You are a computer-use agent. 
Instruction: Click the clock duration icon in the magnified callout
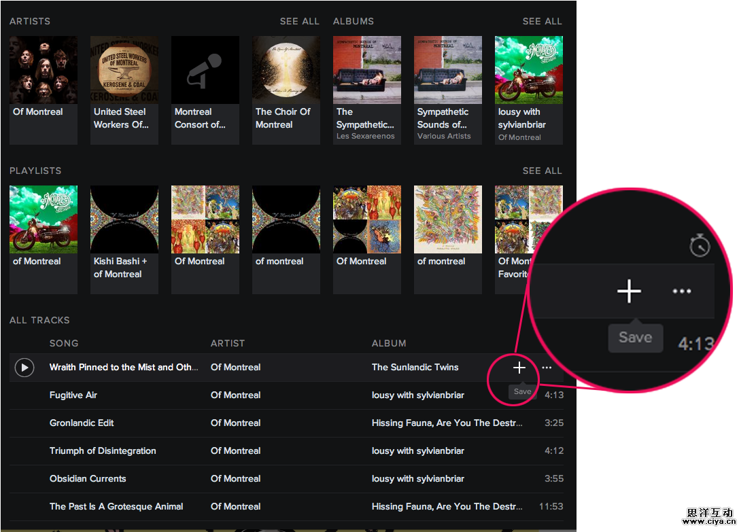click(x=699, y=247)
